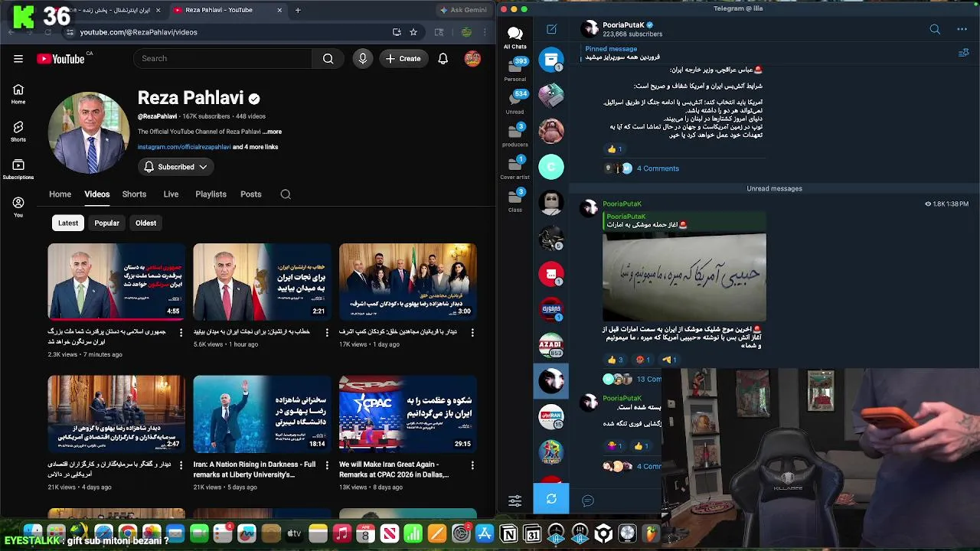Open Apple TV from the Dock
This screenshot has height=551, width=980.
point(294,534)
